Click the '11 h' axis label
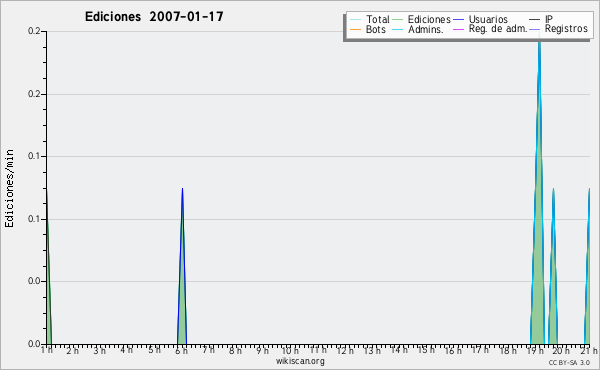 [x=318, y=350]
